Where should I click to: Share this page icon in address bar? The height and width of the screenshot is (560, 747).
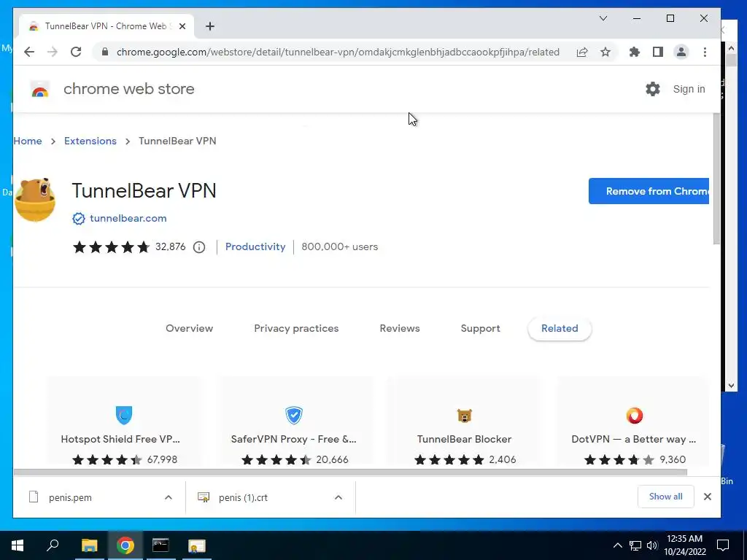click(x=582, y=52)
